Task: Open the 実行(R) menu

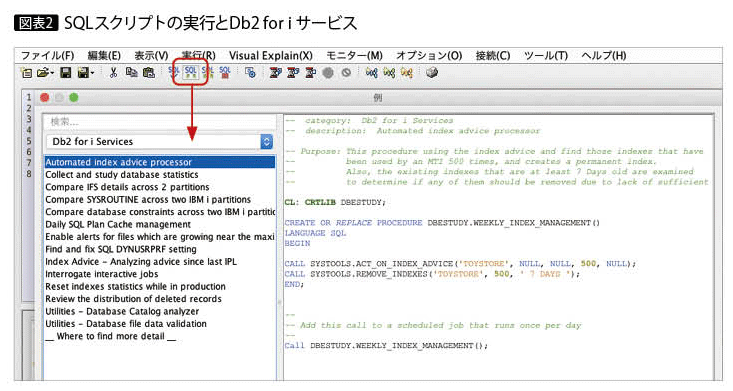Action: pyautogui.click(x=198, y=56)
